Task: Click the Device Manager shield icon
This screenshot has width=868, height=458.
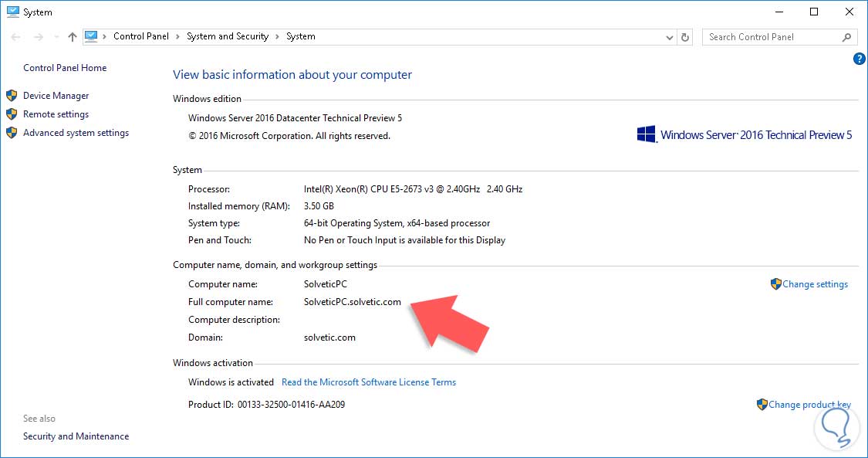Action: coord(12,96)
